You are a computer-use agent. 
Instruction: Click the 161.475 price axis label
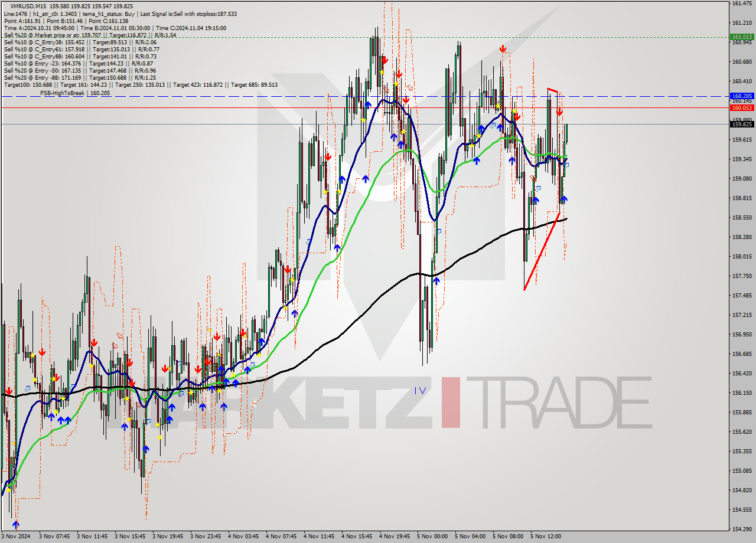[742, 4]
